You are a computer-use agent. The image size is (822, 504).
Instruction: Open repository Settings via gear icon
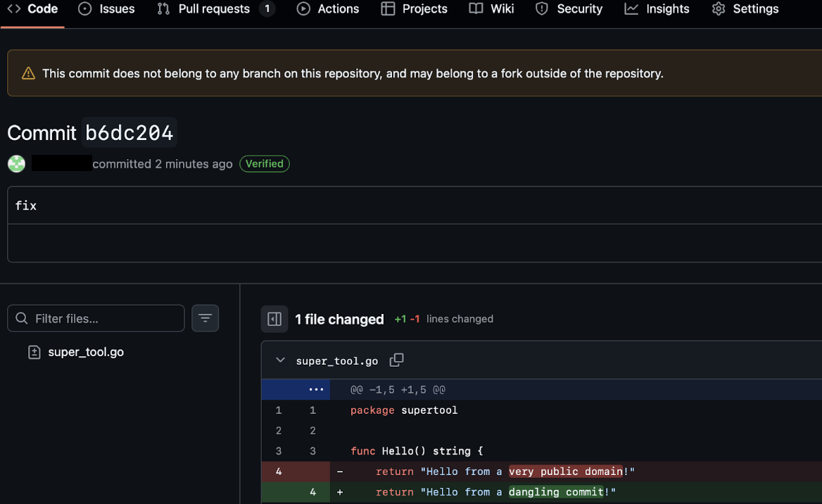click(x=717, y=9)
